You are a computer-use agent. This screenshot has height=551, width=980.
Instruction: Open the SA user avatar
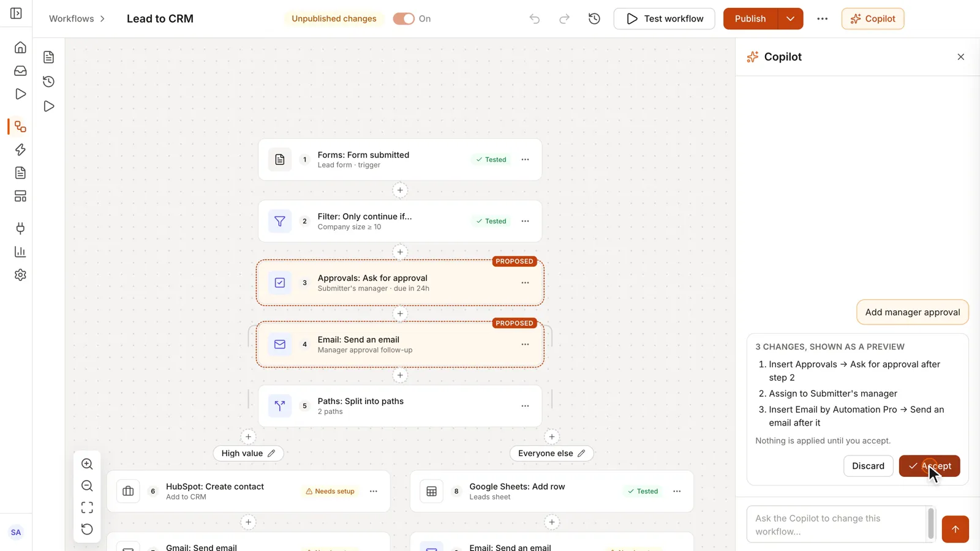(x=16, y=532)
